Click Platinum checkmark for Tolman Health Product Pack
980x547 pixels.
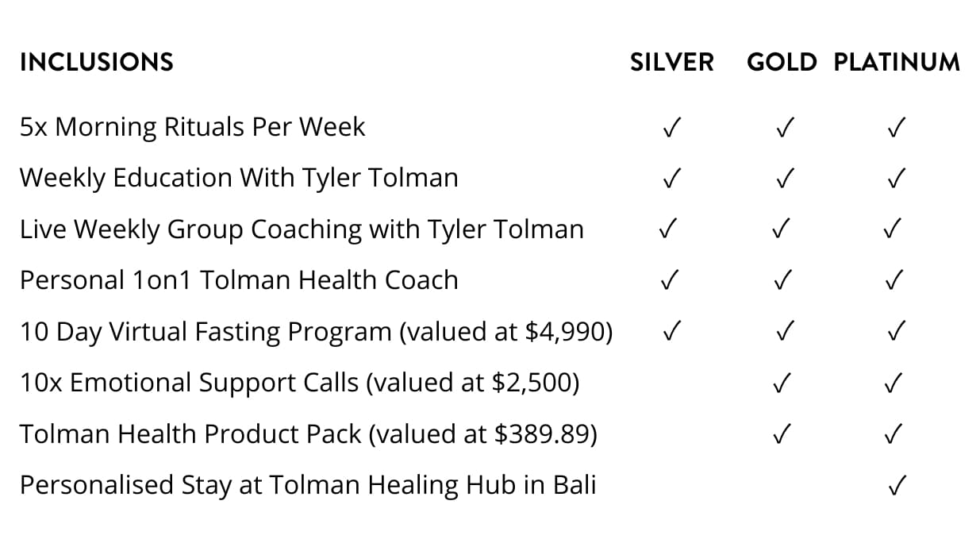click(894, 434)
